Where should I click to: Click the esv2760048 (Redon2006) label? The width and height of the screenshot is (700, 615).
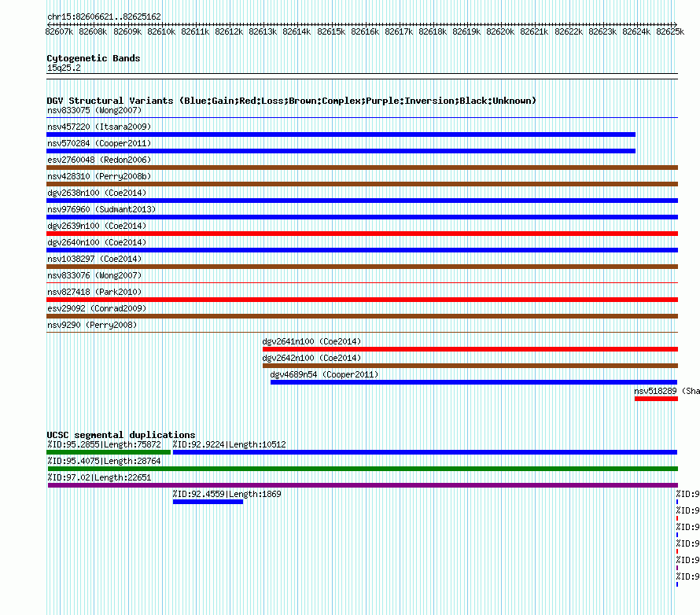pyautogui.click(x=99, y=160)
